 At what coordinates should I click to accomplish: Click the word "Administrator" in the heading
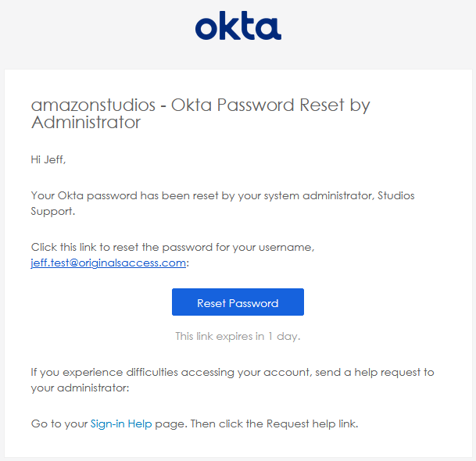tap(86, 123)
